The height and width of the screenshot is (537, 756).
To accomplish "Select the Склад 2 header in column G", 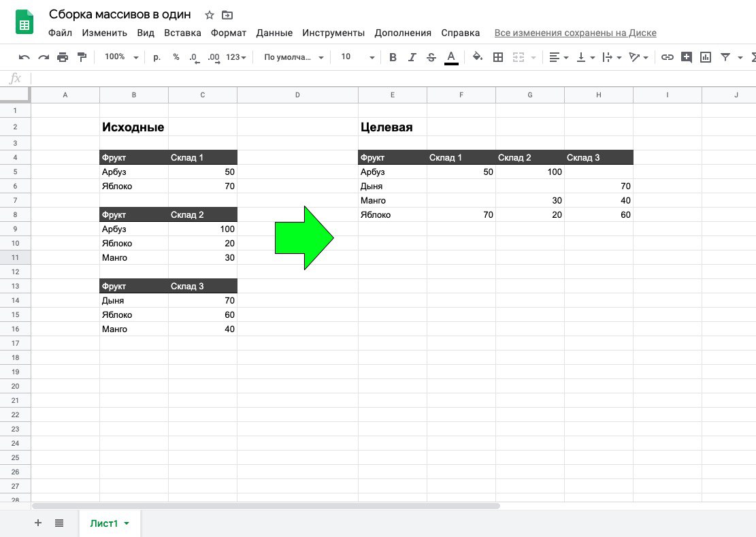I will coord(530,158).
